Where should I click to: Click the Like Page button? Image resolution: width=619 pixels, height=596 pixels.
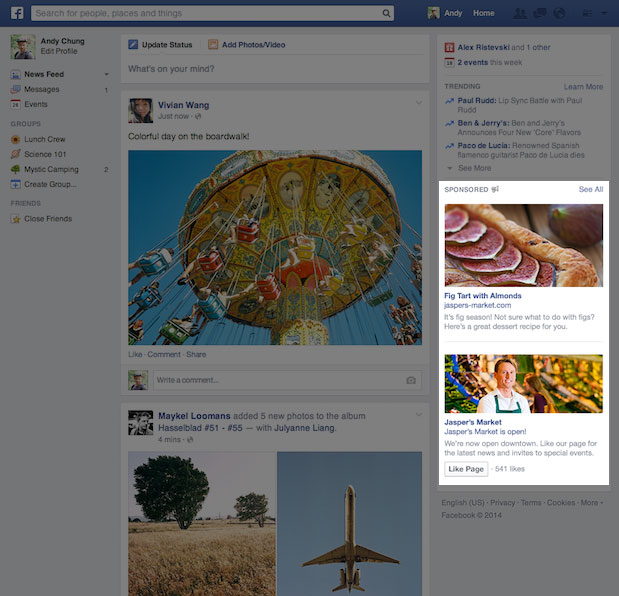(x=466, y=469)
